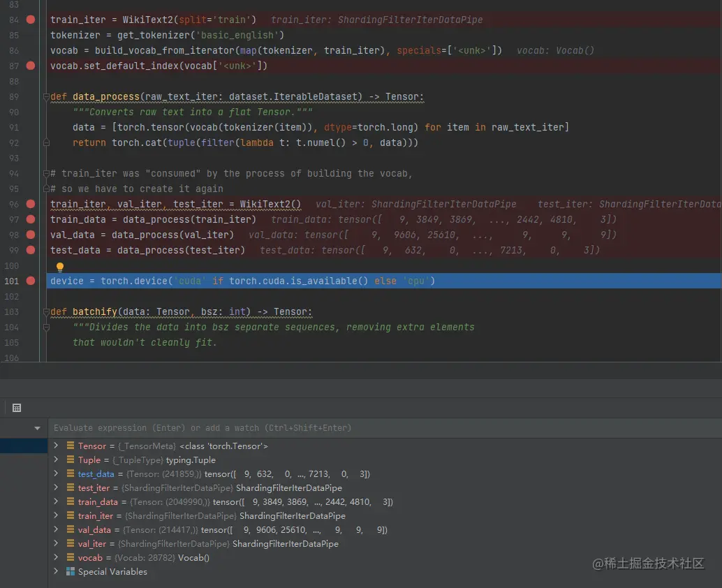Click line number 100 in gutter
722x588 pixels.
coord(11,265)
